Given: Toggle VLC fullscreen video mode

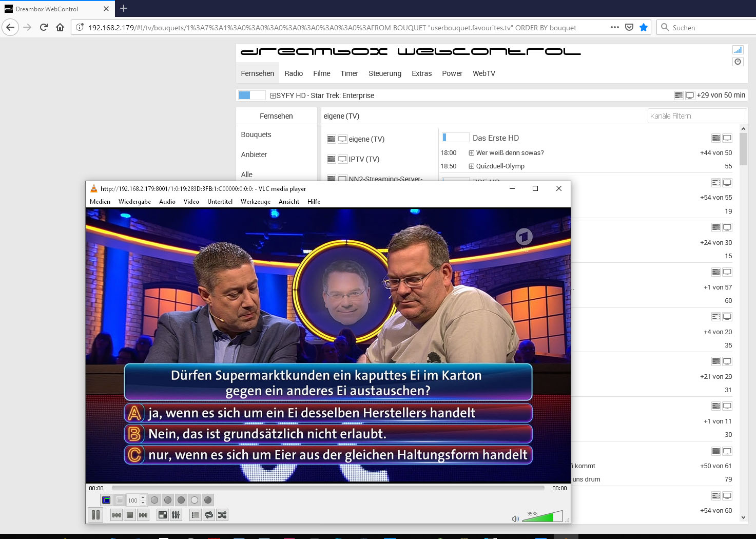Looking at the screenshot, I should click(x=163, y=515).
